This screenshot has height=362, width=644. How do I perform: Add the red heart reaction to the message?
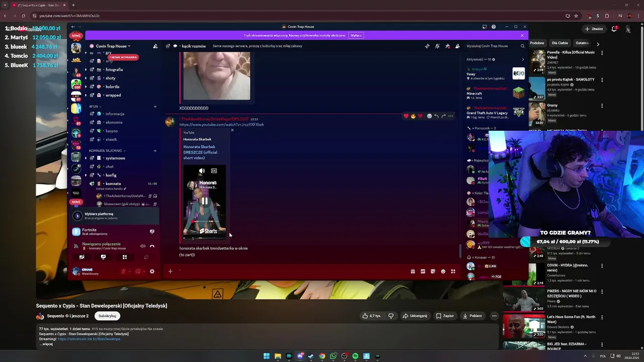coord(406,116)
